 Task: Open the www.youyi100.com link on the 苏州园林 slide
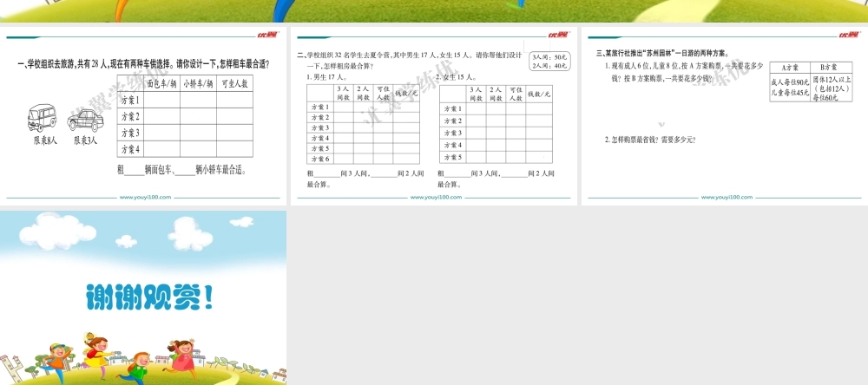click(x=726, y=197)
